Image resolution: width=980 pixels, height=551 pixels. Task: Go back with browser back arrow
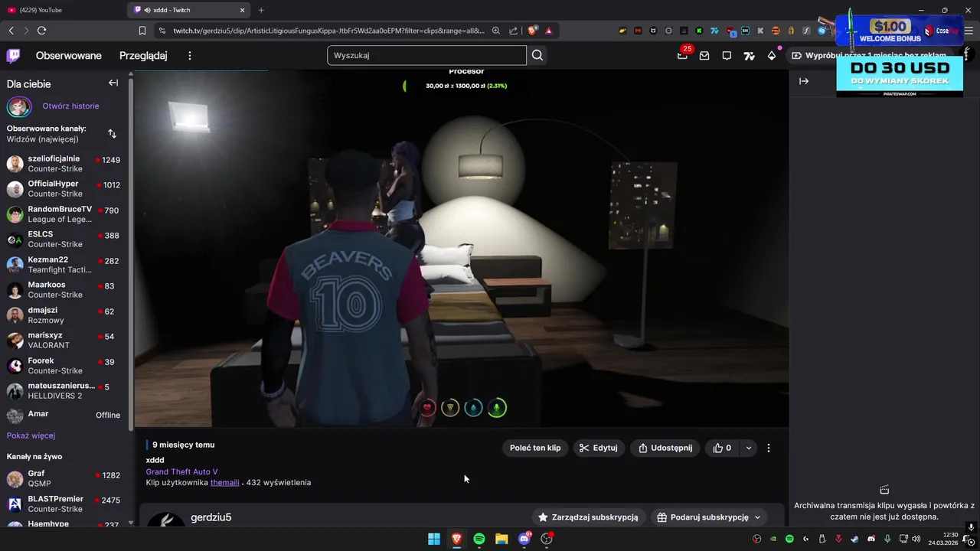pos(11,31)
